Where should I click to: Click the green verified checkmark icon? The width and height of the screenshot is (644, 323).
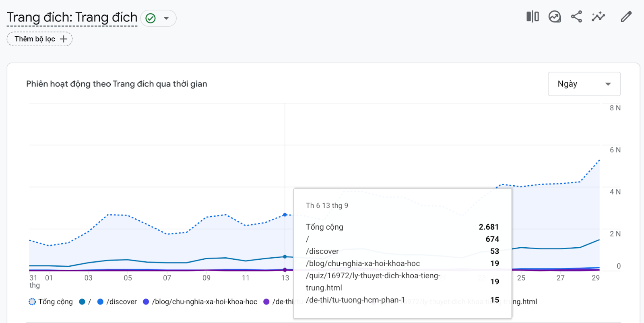[x=151, y=18]
